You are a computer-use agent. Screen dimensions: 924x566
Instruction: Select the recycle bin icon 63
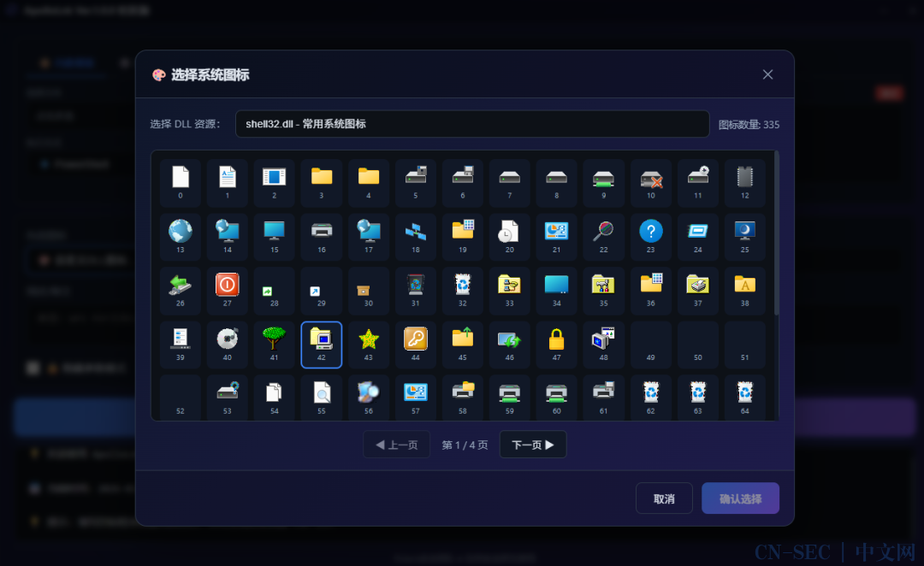(698, 398)
